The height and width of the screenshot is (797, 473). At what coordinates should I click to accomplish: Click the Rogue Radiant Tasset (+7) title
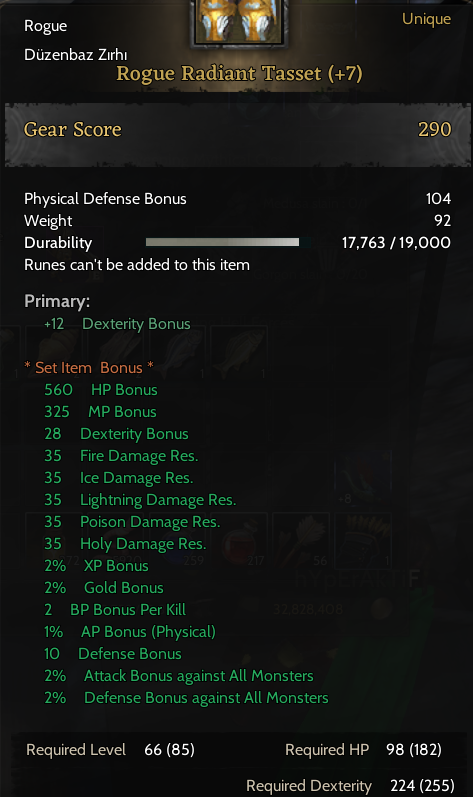[239, 74]
